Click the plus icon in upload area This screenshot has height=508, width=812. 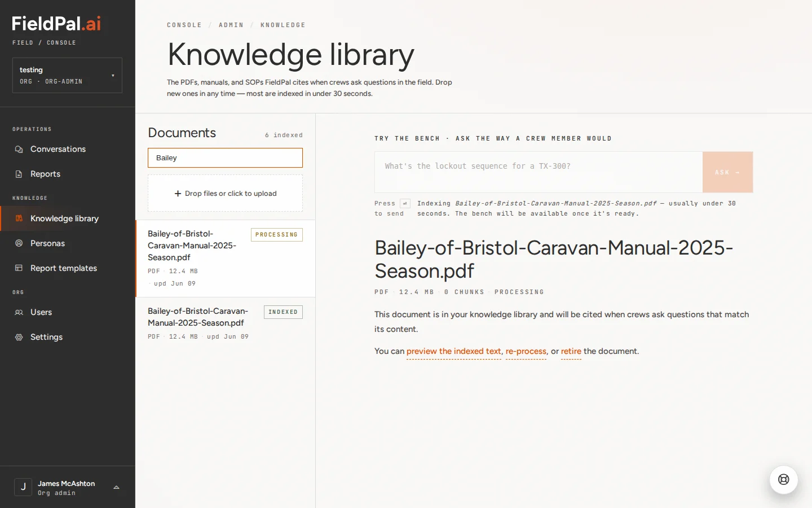click(178, 194)
